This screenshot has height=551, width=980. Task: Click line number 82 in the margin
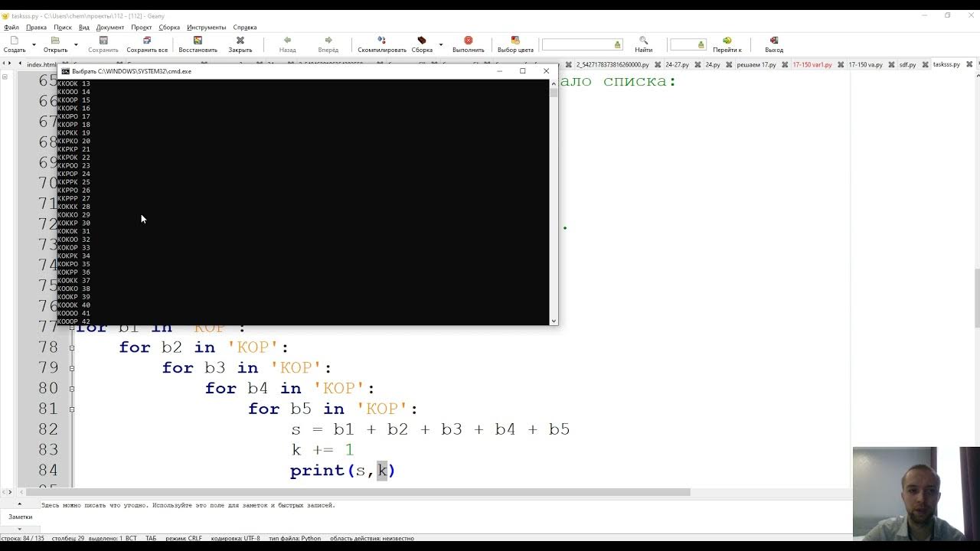click(48, 429)
